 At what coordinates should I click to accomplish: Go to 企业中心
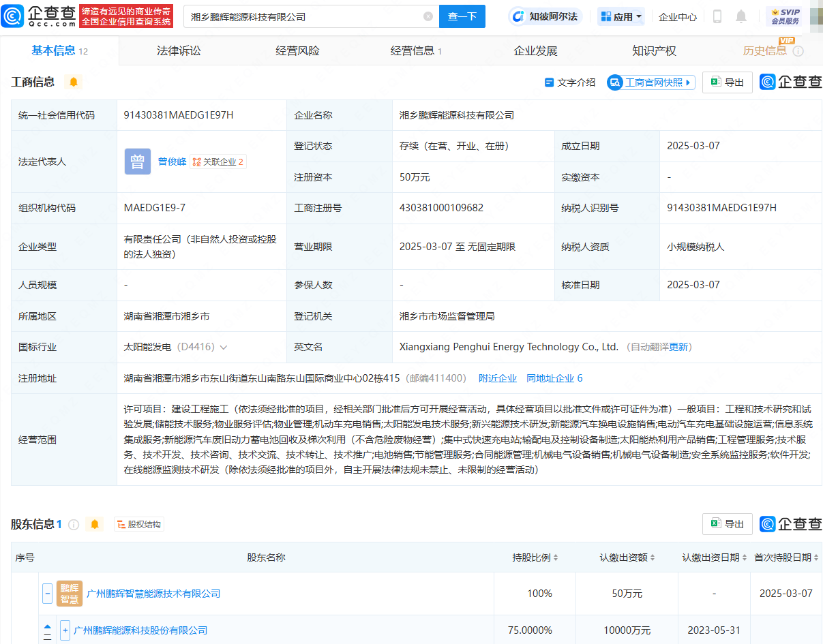[x=678, y=16]
